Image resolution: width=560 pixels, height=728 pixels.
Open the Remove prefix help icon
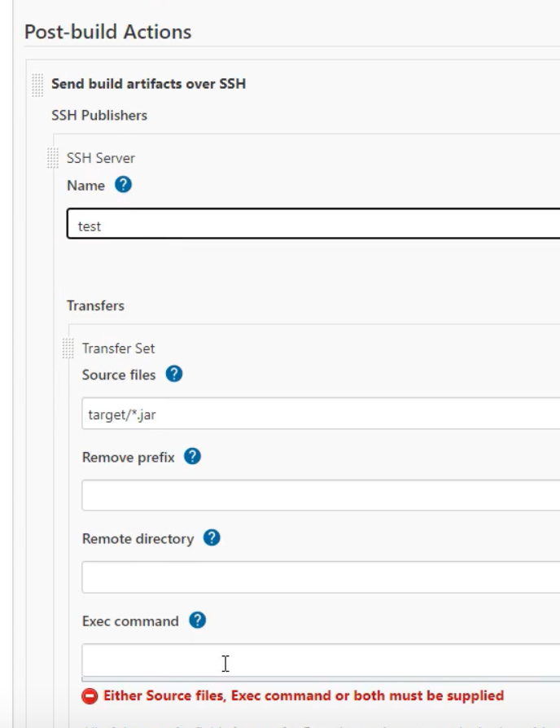pyautogui.click(x=193, y=456)
